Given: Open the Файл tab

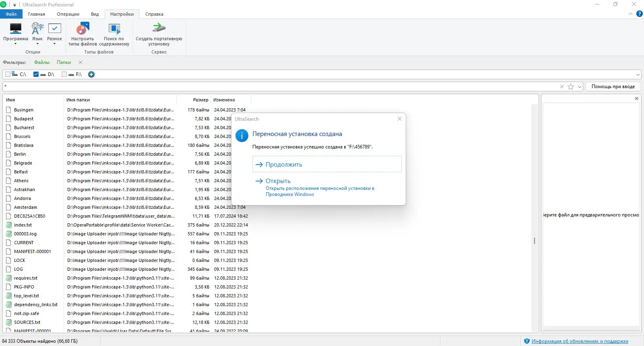Looking at the screenshot, I should tap(11, 14).
